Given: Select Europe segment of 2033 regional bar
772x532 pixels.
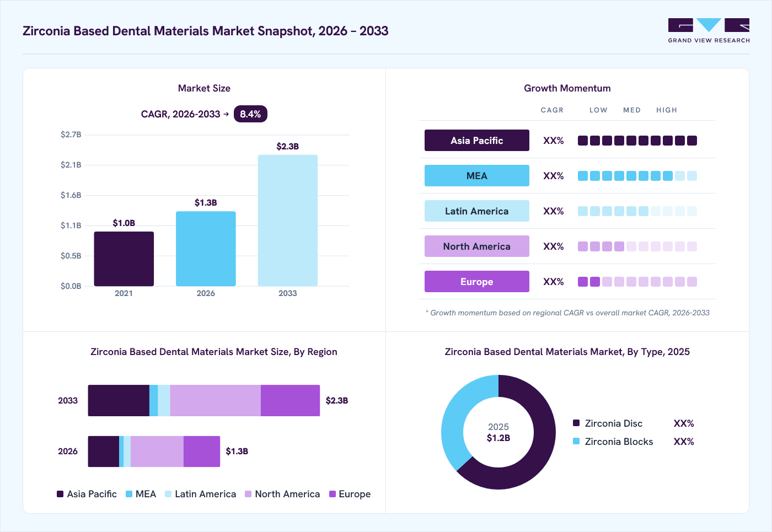Looking at the screenshot, I should (291, 401).
